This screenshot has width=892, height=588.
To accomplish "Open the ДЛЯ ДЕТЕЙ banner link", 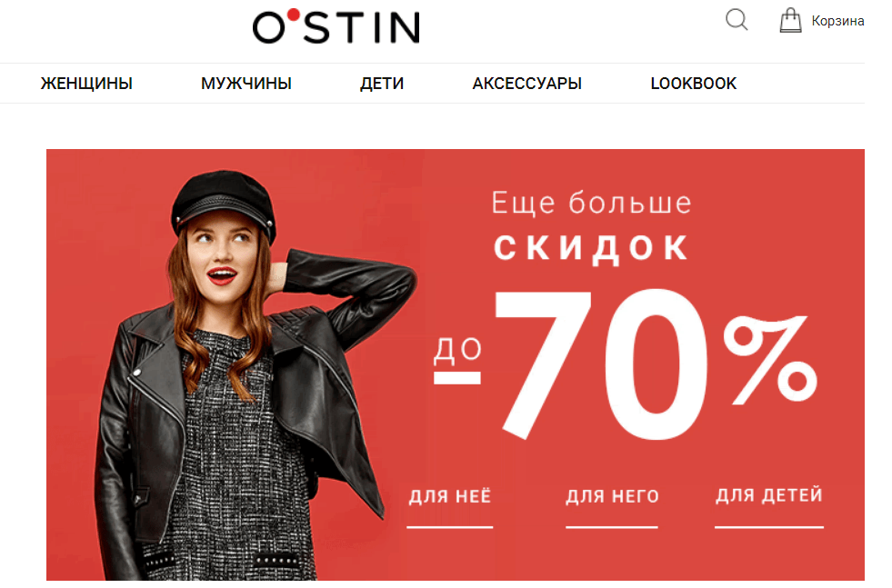I will (769, 495).
